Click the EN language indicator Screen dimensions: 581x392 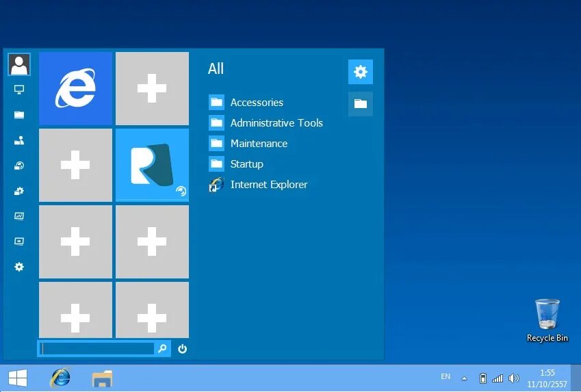[446, 377]
